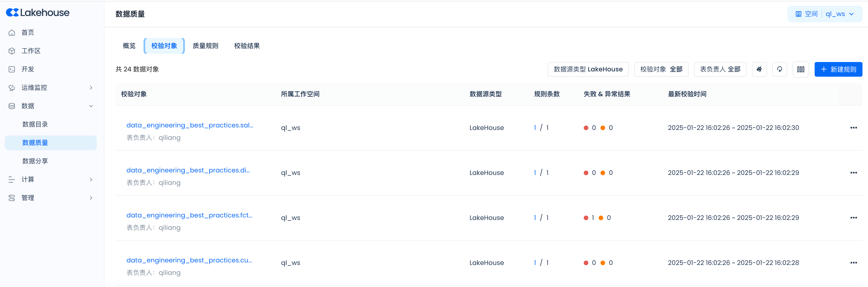Open the more options menu for first row
This screenshot has height=287, width=868.
click(853, 127)
